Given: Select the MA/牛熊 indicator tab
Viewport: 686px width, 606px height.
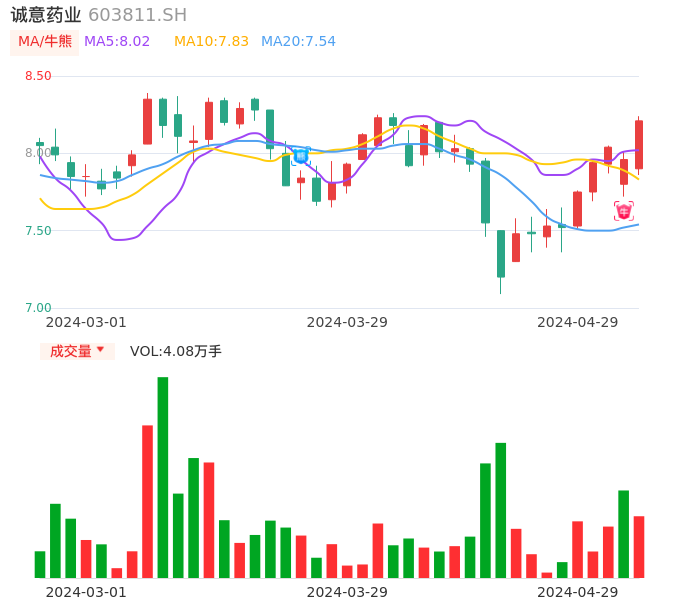Looking at the screenshot, I should click(x=44, y=41).
